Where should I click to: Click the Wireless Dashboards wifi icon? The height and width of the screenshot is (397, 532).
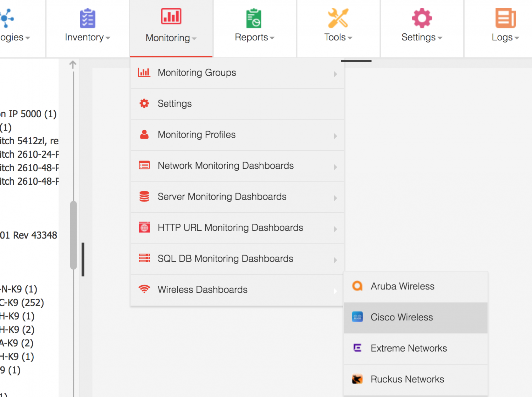coord(144,289)
